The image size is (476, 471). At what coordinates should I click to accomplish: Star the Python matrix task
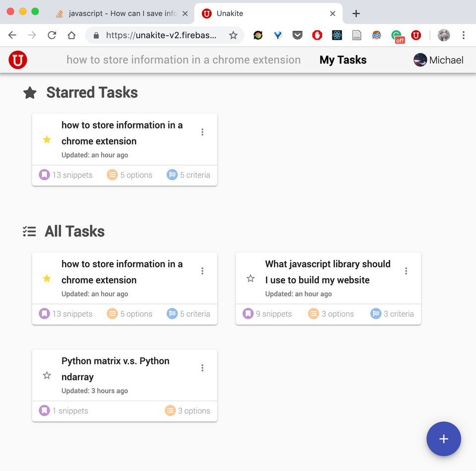46,375
